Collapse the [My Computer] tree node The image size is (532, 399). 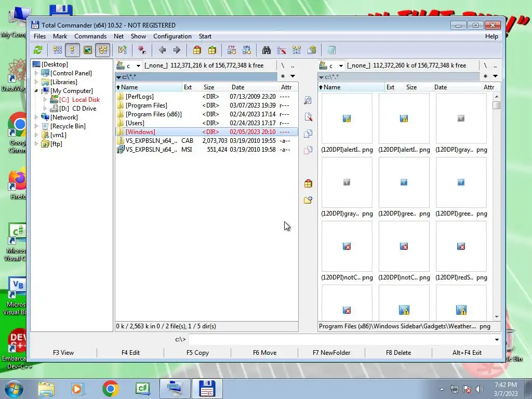point(36,90)
